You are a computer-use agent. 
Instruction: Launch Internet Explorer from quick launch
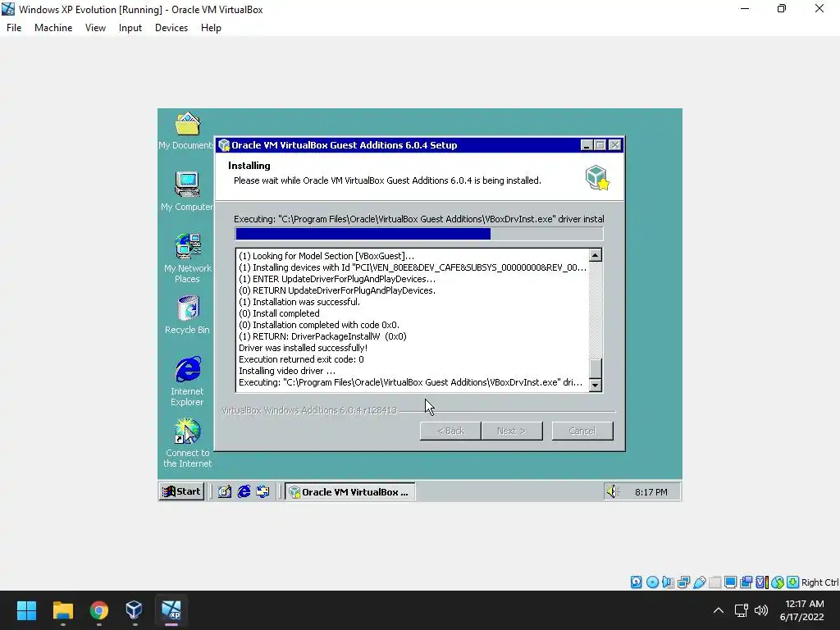pos(244,491)
